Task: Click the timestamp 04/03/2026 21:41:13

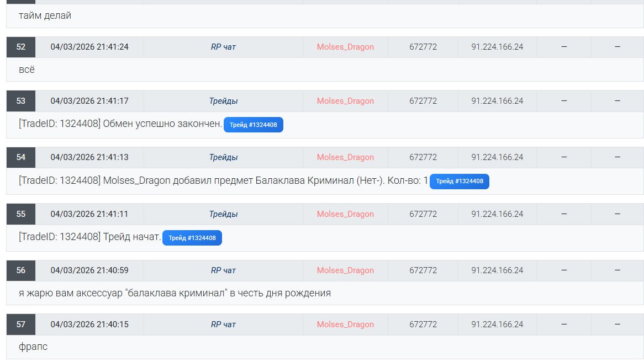Action: coord(89,157)
